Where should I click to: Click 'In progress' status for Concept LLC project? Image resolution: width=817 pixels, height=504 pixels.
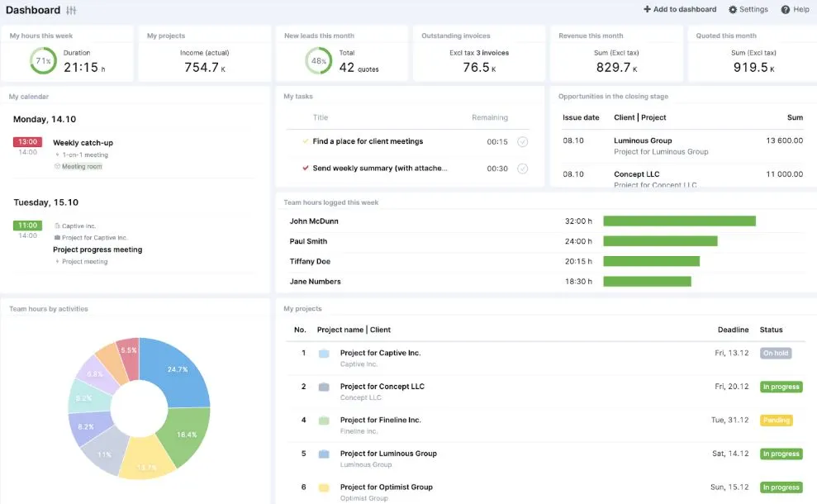781,387
